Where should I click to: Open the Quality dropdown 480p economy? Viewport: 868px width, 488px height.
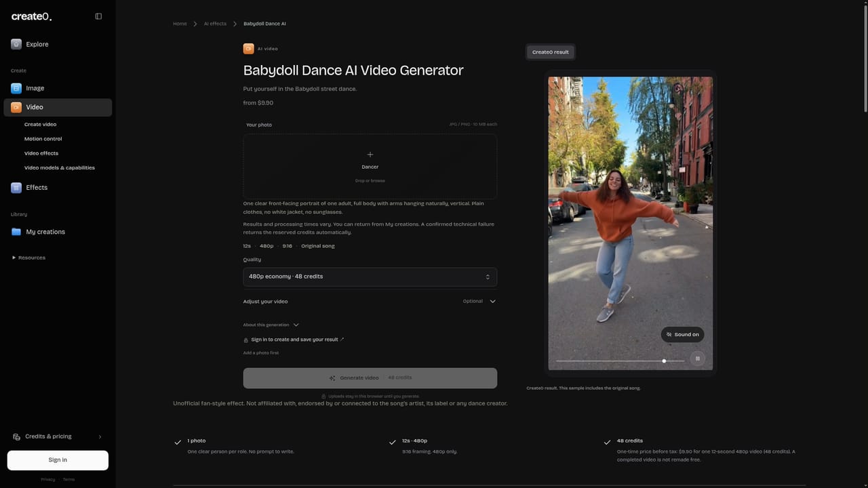370,277
